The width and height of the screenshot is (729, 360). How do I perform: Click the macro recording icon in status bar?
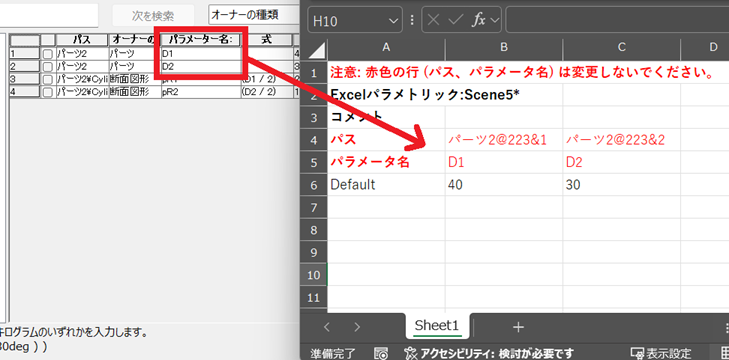point(381,353)
